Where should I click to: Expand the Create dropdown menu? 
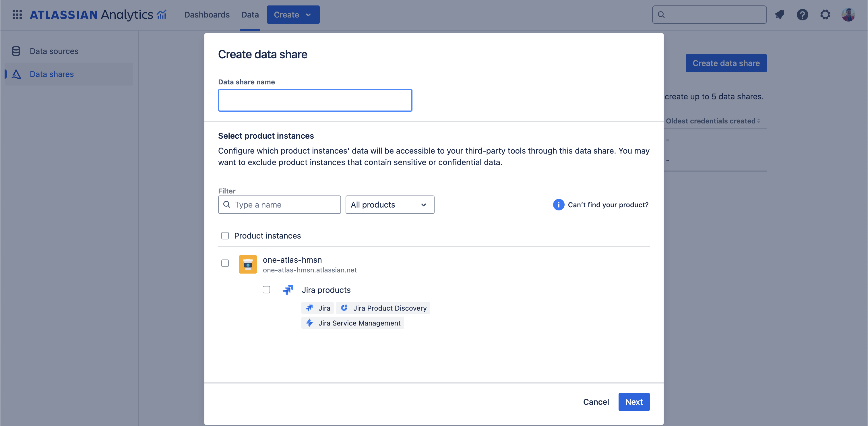click(x=293, y=14)
